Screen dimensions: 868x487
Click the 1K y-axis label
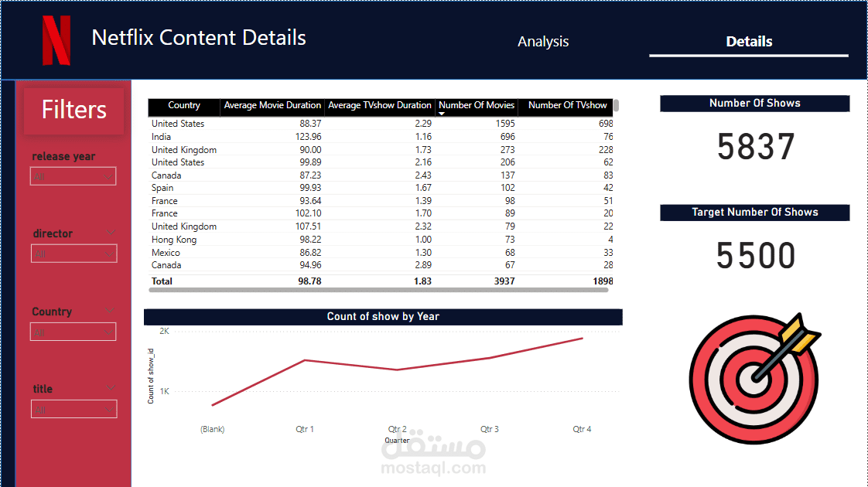pyautogui.click(x=165, y=391)
